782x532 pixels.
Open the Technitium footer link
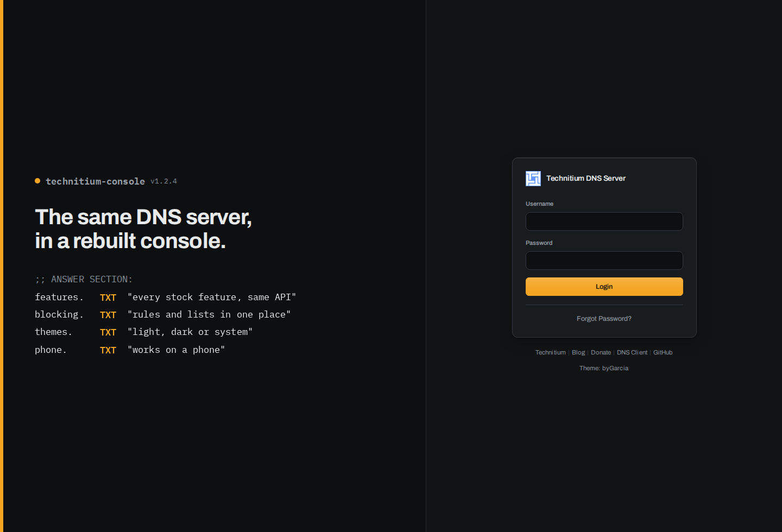pos(550,352)
